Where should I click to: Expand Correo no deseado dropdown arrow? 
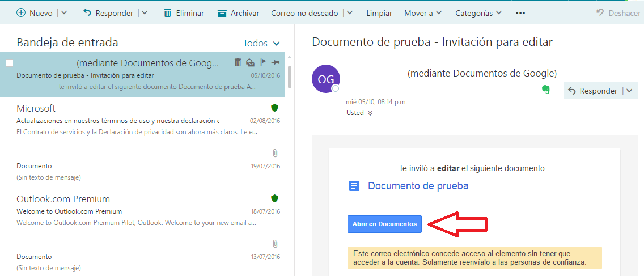350,12
